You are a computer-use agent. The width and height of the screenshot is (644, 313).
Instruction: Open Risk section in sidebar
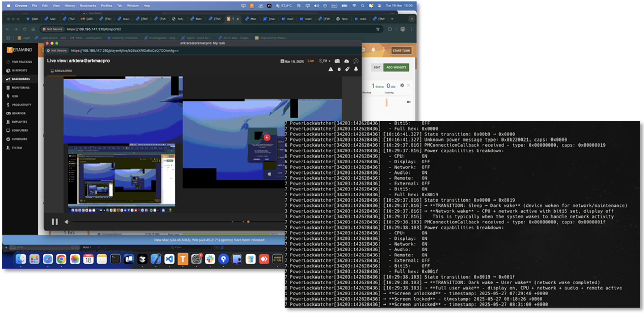click(12, 96)
